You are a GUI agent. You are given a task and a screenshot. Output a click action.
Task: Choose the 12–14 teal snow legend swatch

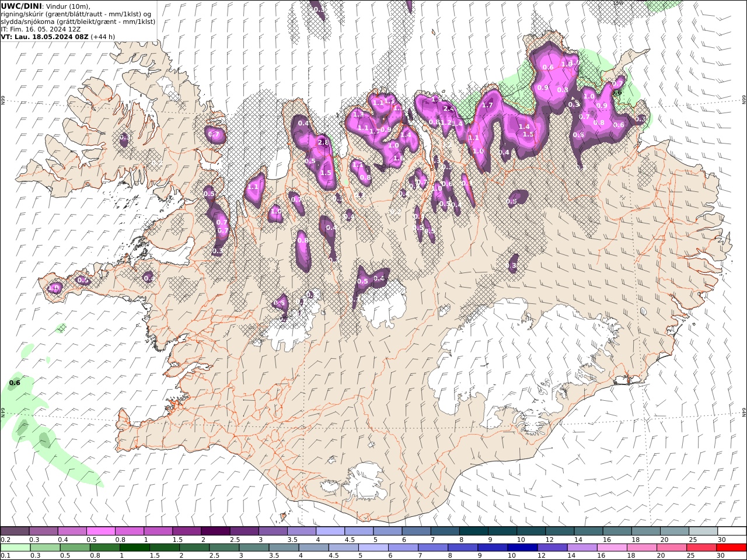tap(558, 531)
